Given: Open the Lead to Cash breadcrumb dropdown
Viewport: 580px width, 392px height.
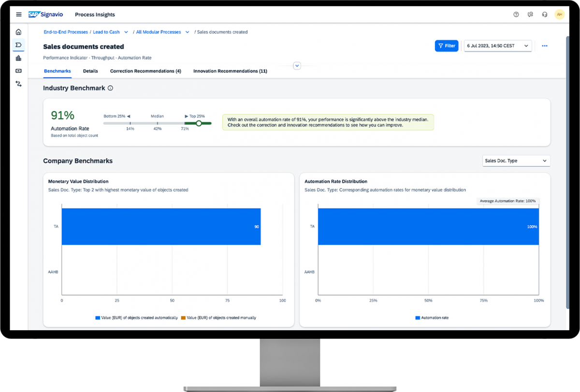Looking at the screenshot, I should (125, 32).
